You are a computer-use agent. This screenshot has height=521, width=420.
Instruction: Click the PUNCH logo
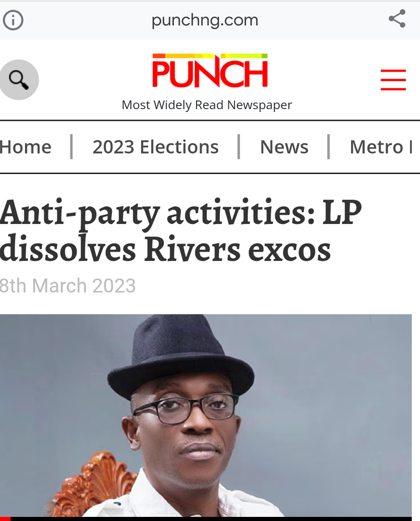click(x=209, y=71)
